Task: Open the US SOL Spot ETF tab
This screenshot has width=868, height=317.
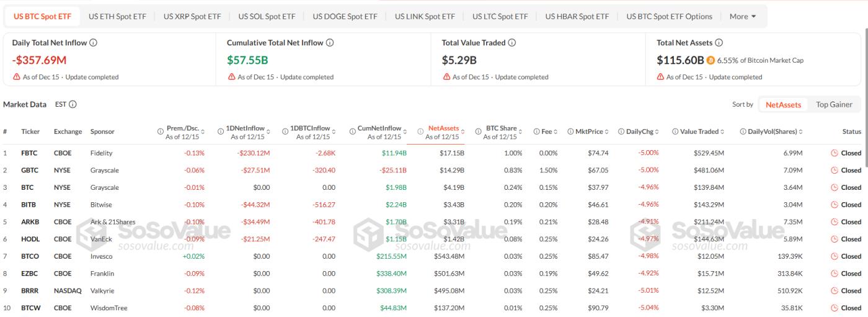Action: point(267,17)
